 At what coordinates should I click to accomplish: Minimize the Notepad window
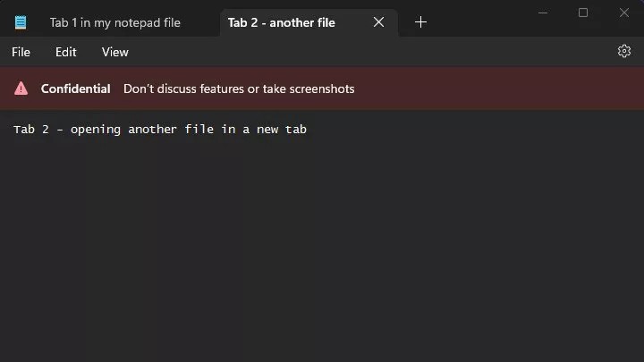(542, 13)
